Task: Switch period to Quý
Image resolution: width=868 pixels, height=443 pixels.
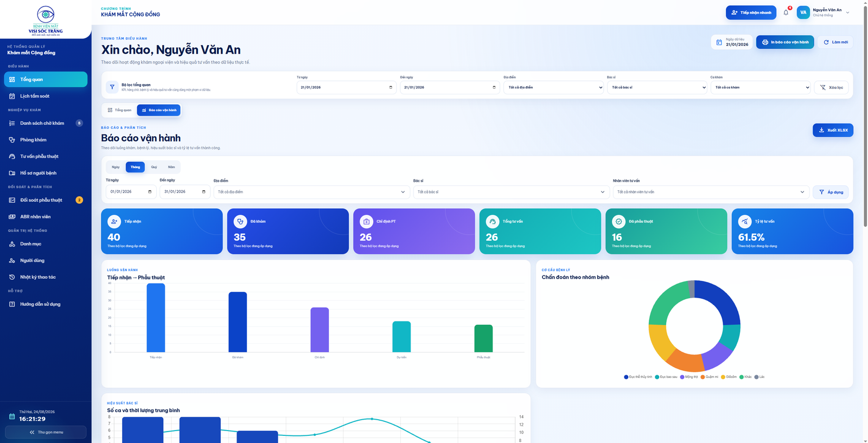Action: pos(154,167)
